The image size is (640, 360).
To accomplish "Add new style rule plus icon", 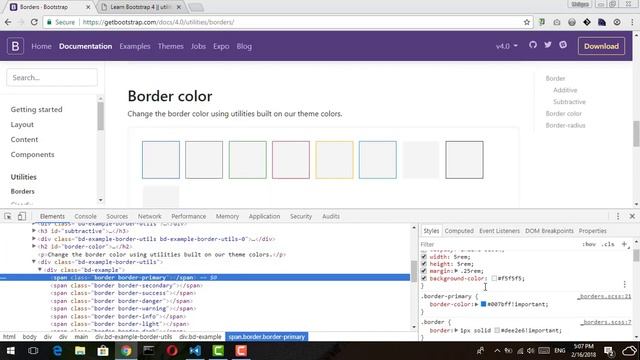I will 624,244.
